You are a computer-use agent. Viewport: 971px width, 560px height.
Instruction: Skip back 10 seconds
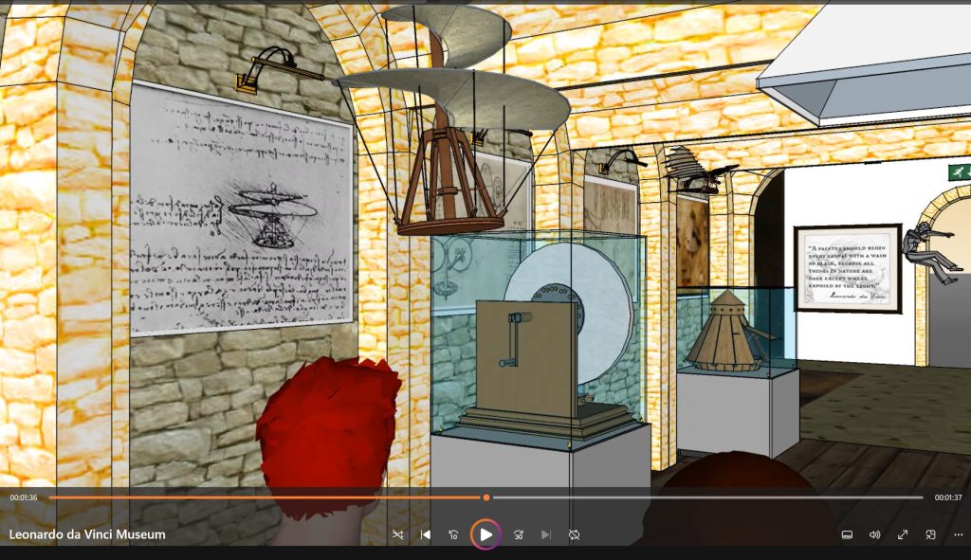click(453, 534)
